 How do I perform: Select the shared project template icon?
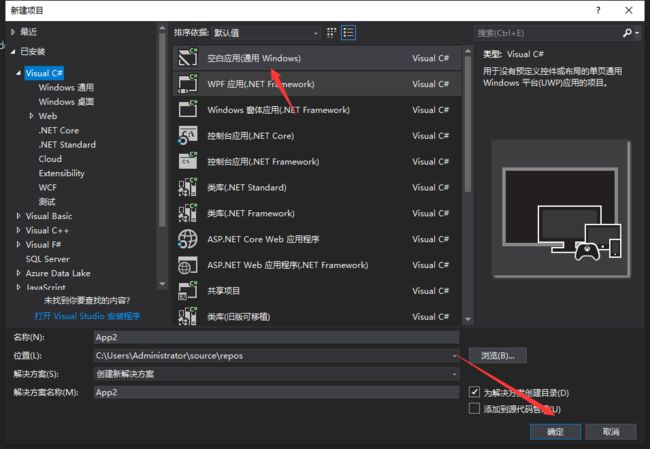[188, 291]
